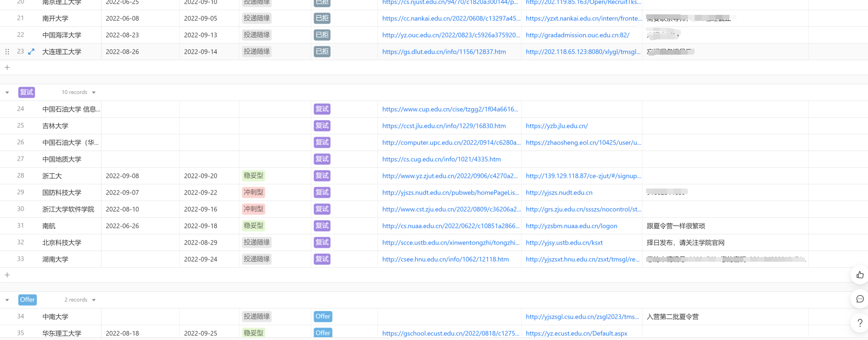Select row number 28
This screenshot has height=340, width=868.
[x=20, y=176]
